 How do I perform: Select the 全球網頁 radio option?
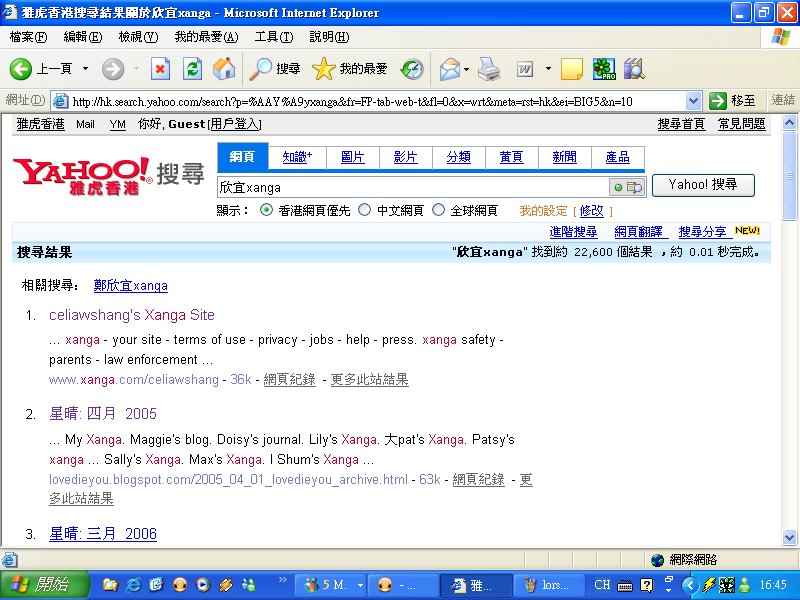click(x=438, y=210)
